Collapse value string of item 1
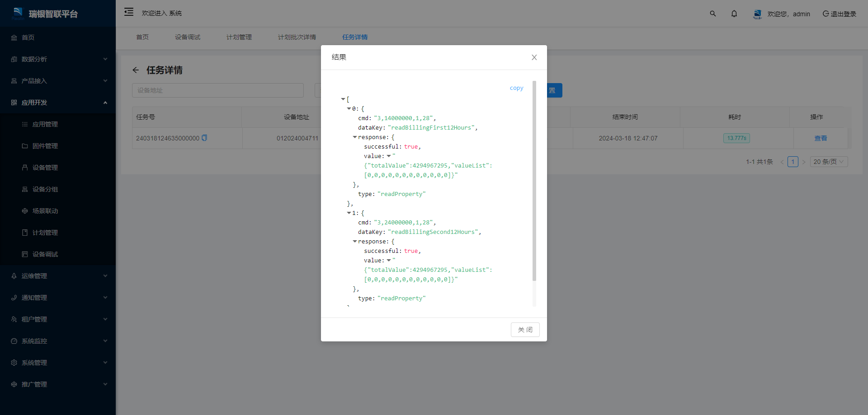Viewport: 868px width, 415px height. pyautogui.click(x=389, y=260)
